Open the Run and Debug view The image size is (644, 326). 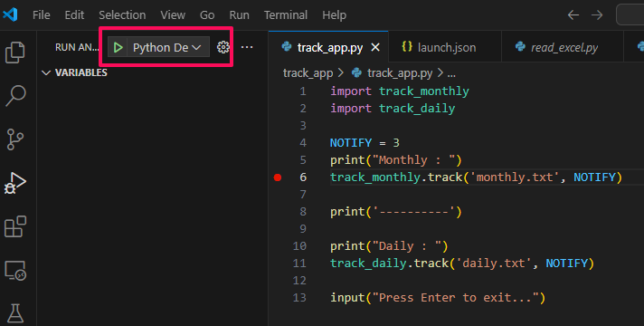tap(15, 183)
